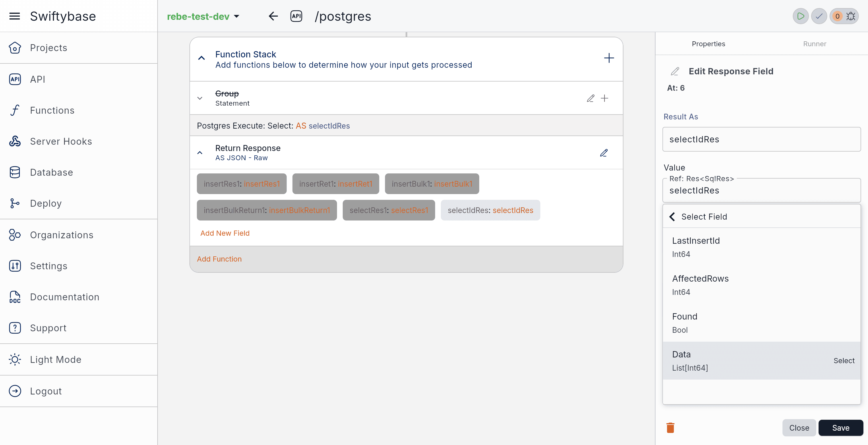Image resolution: width=868 pixels, height=445 pixels.
Task: Click plus icon in Group row
Action: click(604, 98)
